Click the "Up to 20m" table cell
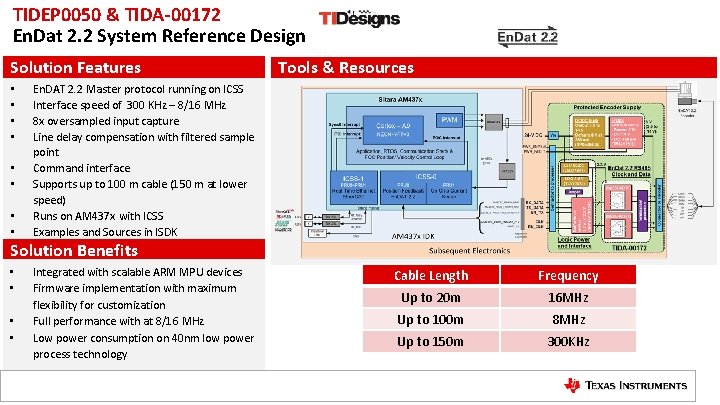The image size is (720, 405). point(431,298)
